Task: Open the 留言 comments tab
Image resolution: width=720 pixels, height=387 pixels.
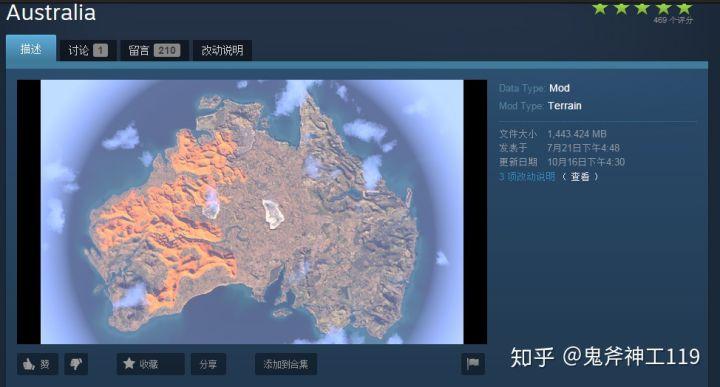Action: tap(154, 50)
